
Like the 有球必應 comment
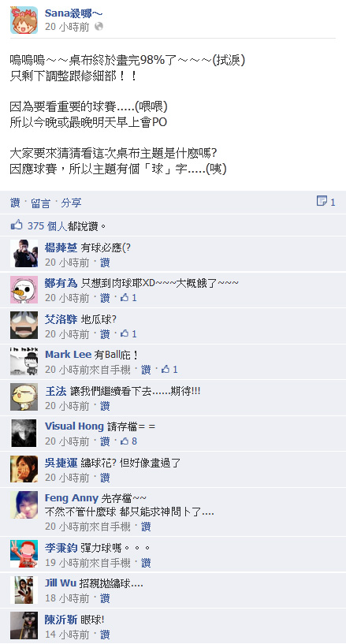pyautogui.click(x=105, y=262)
